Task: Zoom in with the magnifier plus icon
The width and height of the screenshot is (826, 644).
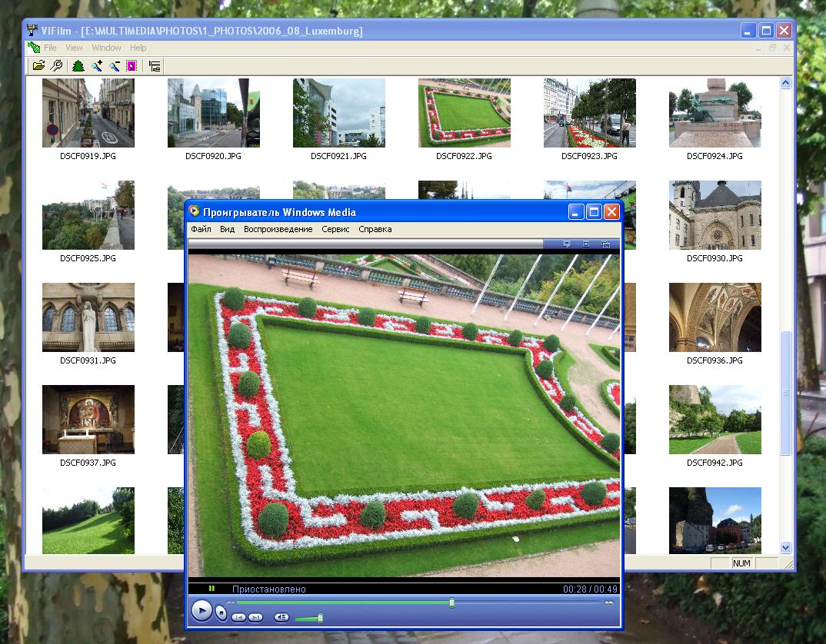Action: 97,66
